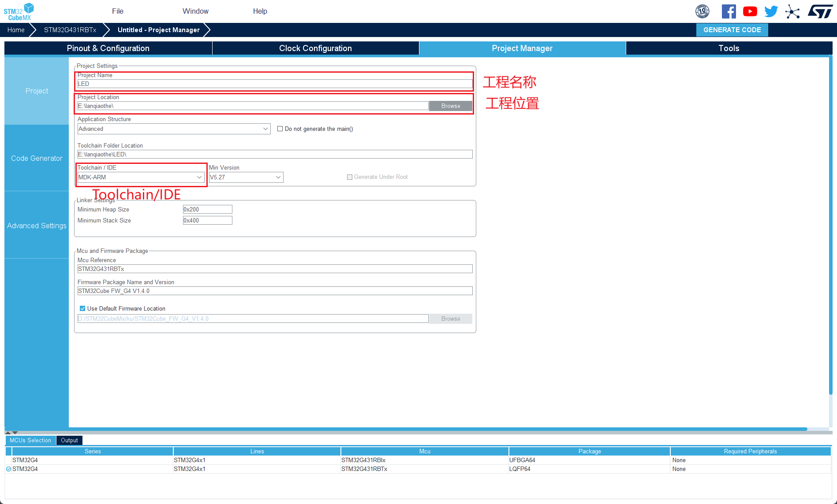Open the Tools tab
Image resolution: width=837 pixels, height=504 pixels.
point(729,48)
